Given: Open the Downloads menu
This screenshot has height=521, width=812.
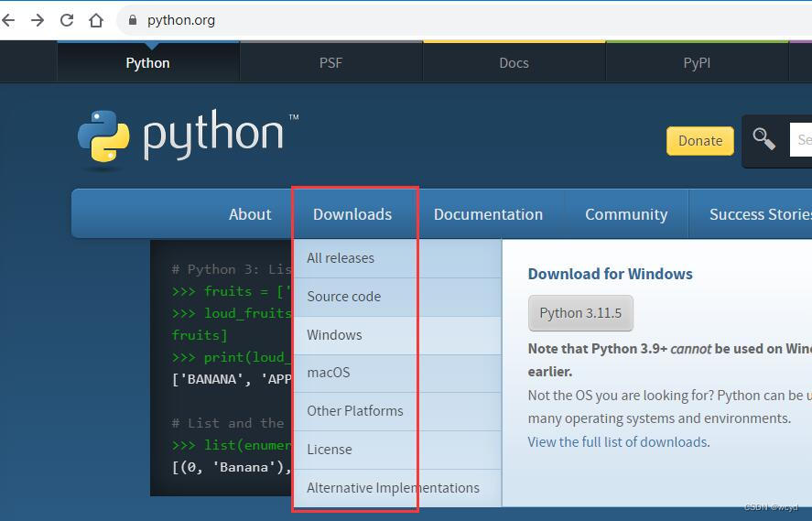Looking at the screenshot, I should [352, 214].
